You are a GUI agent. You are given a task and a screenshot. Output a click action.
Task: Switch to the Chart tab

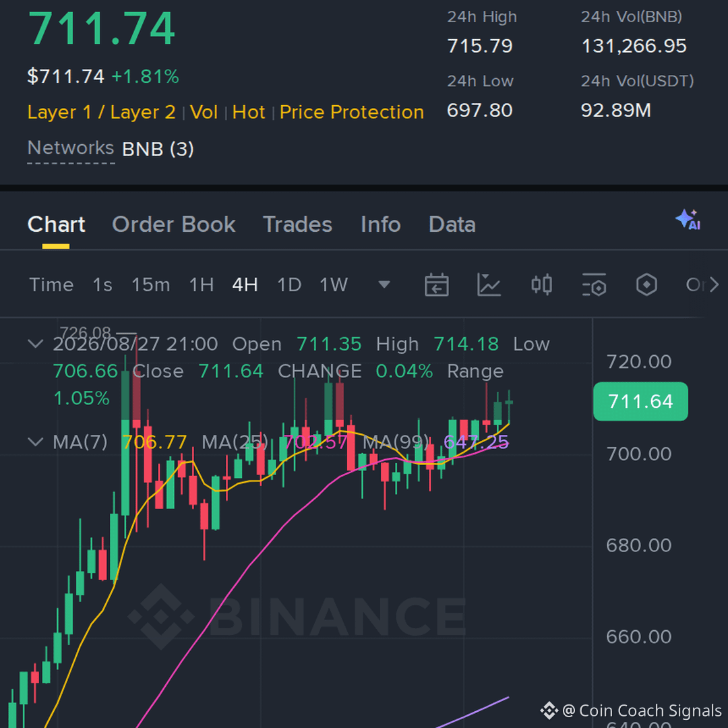pos(56,224)
